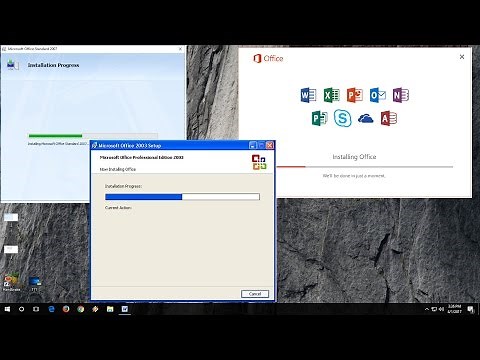Click the orange Office logo in installer window

tap(257, 59)
